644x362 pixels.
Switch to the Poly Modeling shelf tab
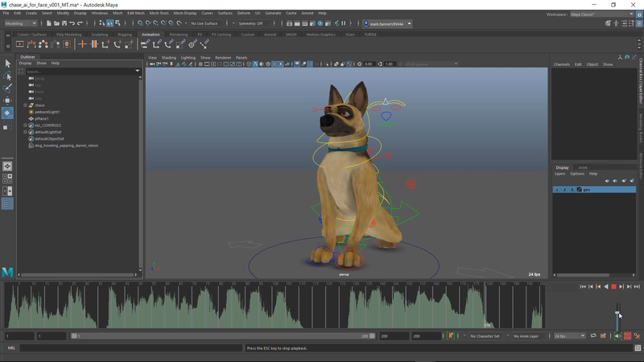point(68,35)
